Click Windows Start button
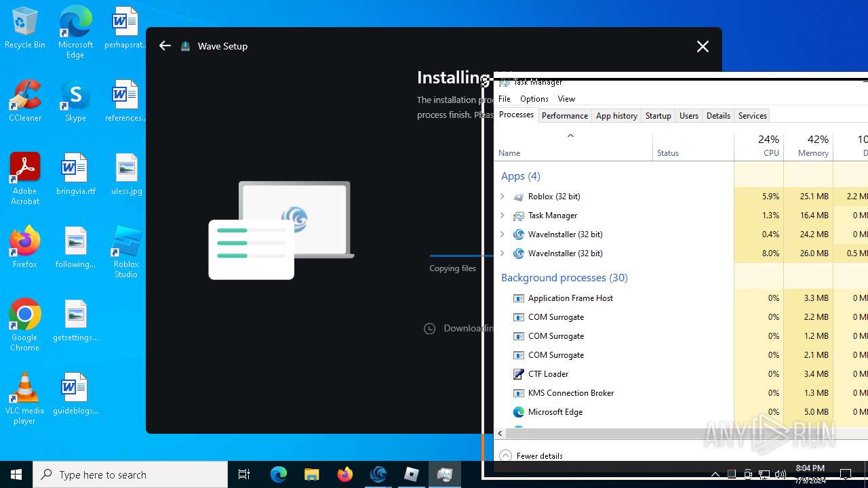Image resolution: width=868 pixels, height=488 pixels. 16,474
